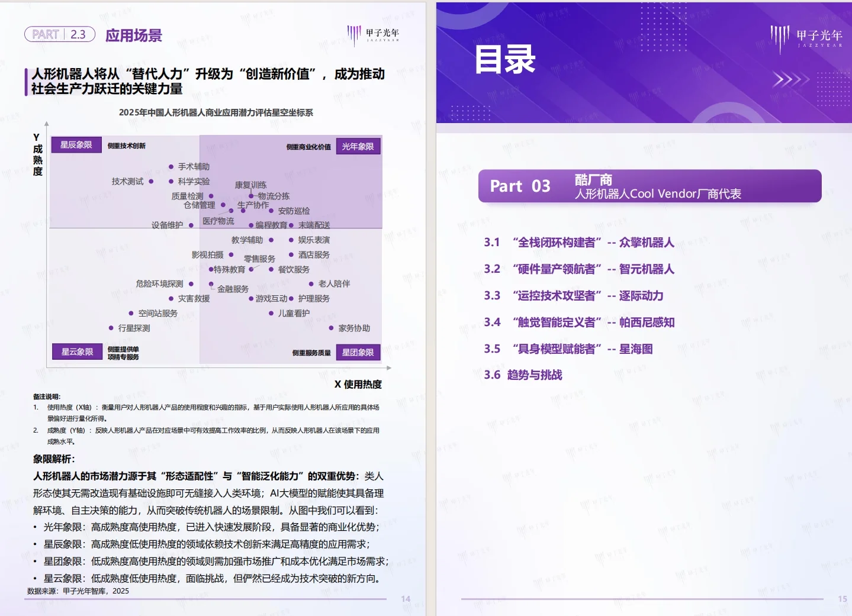Click the 灾害救援 data point label

194,299
